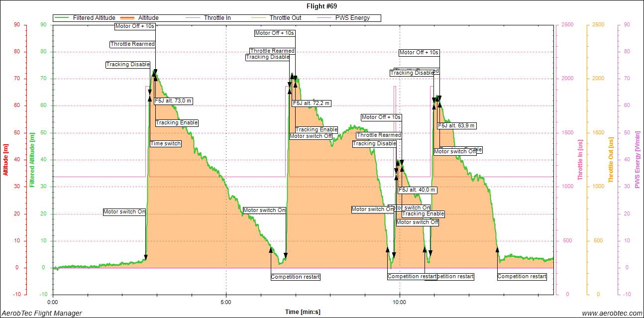Click the Throttle In [us] axis title

coord(580,160)
